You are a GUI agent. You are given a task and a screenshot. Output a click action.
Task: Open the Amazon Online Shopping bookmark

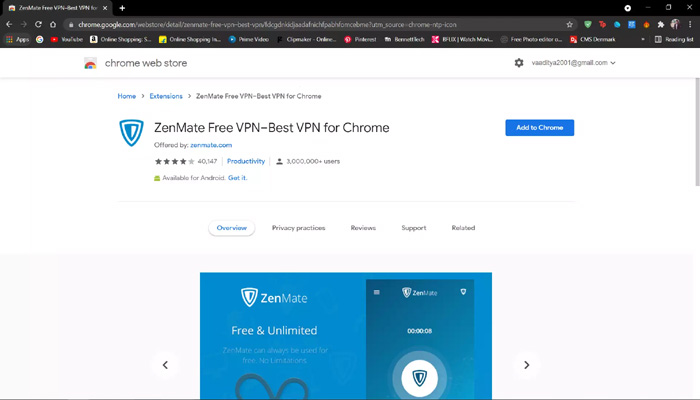point(121,39)
